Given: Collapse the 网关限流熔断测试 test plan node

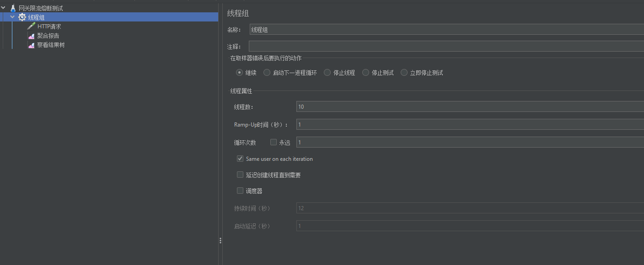Looking at the screenshot, I should (x=4, y=8).
